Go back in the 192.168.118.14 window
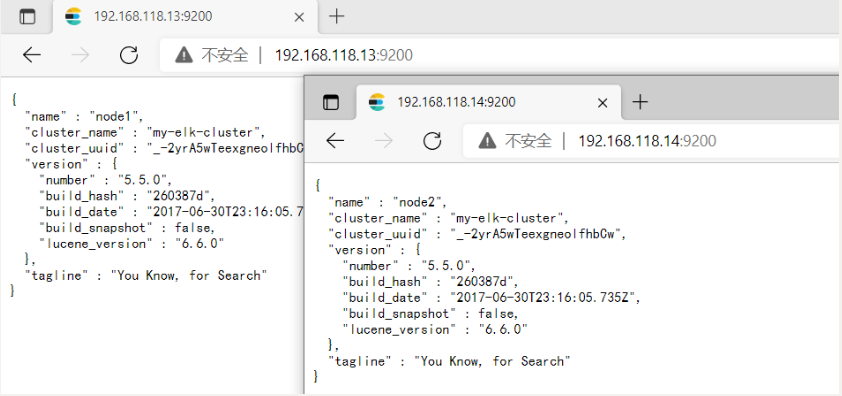Image resolution: width=842 pixels, height=396 pixels. tap(335, 141)
